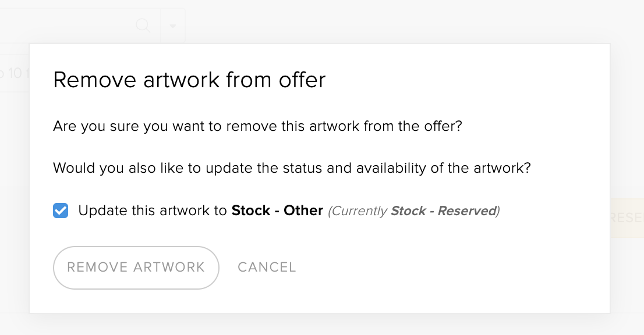
Task: Dismiss the dialog using Cancel
Action: [267, 268]
